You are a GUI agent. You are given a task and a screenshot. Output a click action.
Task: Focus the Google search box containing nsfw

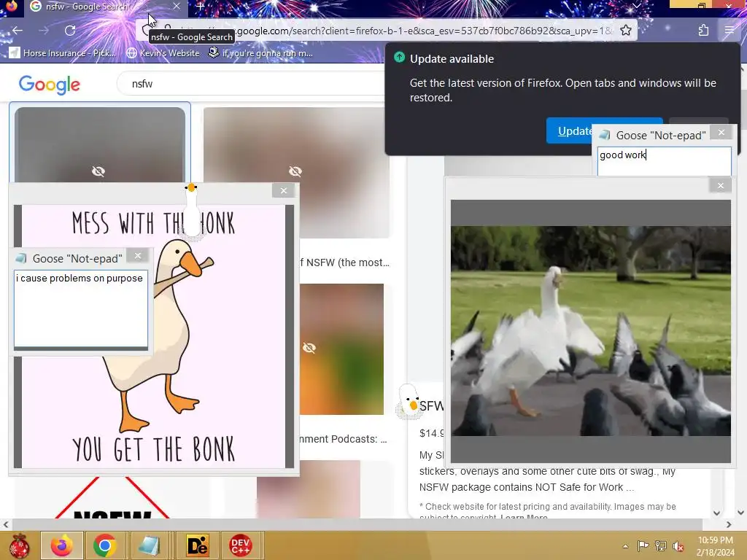pos(252,84)
